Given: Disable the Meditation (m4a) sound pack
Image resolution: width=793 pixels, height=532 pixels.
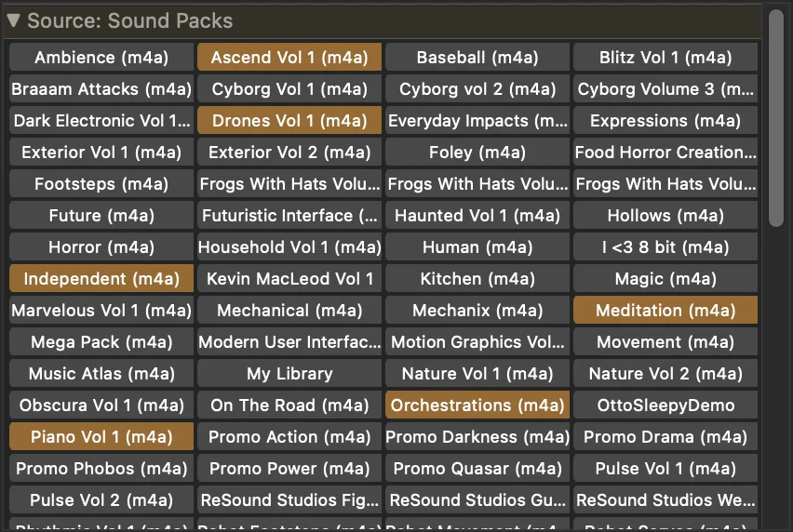Looking at the screenshot, I should point(665,310).
